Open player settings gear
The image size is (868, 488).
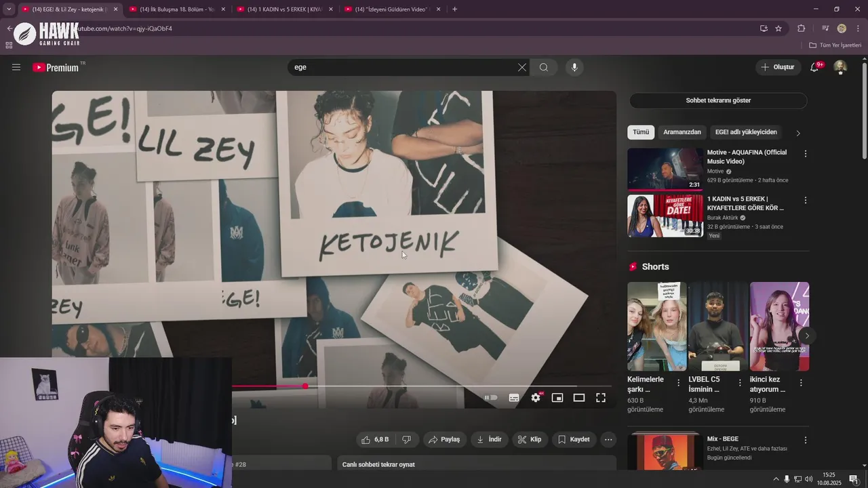point(536,398)
